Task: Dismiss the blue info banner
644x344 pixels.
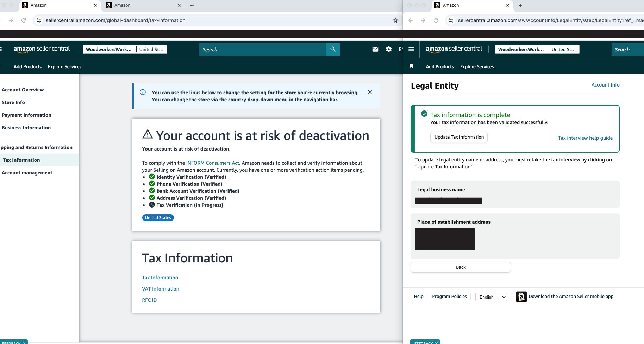Action: click(x=370, y=92)
